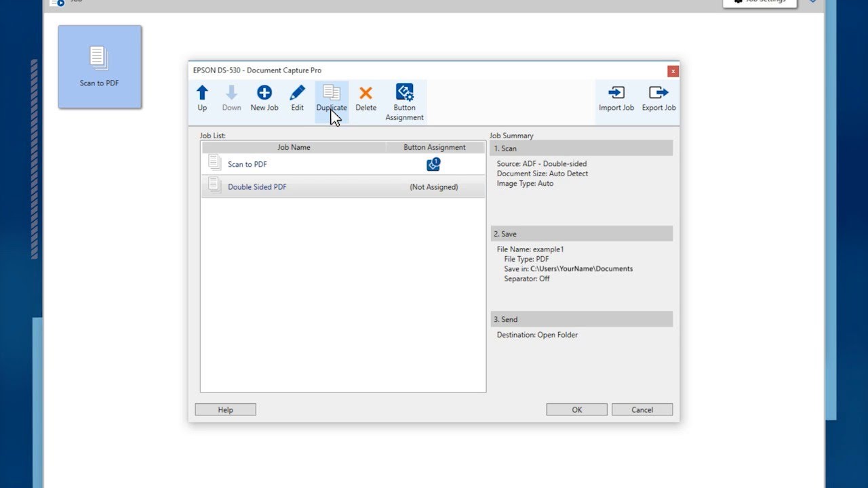Click the "3. Send" summary heading
The width and height of the screenshot is (868, 488).
(581, 319)
